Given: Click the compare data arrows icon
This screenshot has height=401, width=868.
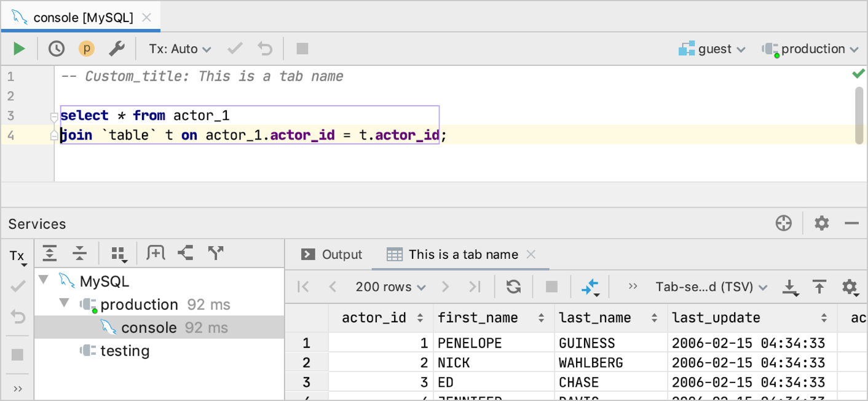Looking at the screenshot, I should [x=590, y=287].
